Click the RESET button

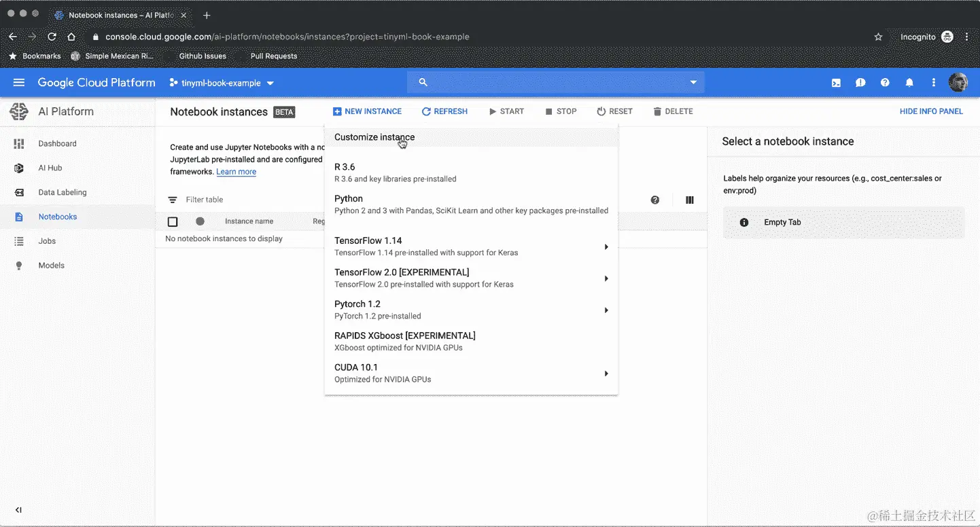[614, 111]
